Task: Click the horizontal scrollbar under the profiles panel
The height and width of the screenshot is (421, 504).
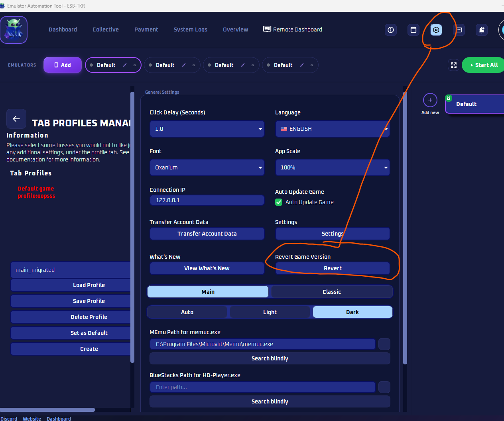Action: tap(47, 410)
